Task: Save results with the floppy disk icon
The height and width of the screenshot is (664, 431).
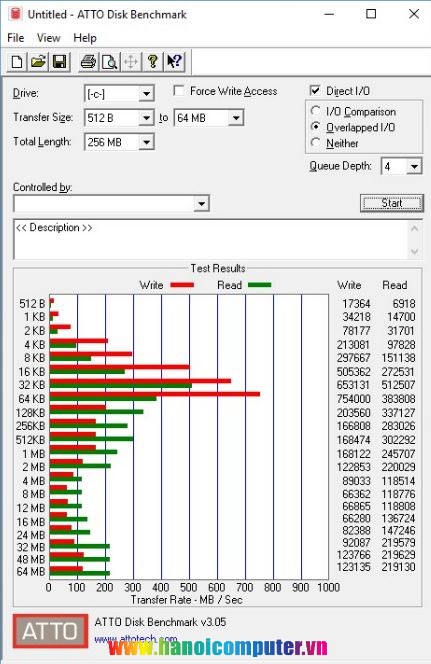Action: point(59,62)
